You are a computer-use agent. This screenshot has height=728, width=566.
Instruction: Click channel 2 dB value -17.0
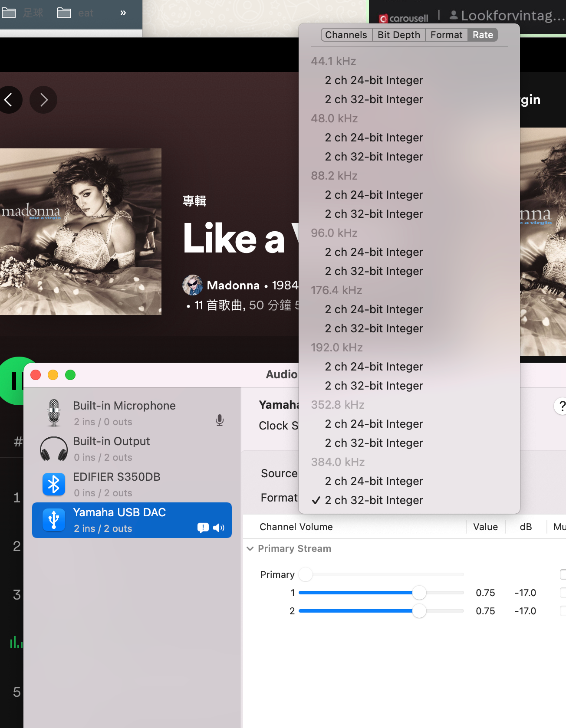pos(525,611)
